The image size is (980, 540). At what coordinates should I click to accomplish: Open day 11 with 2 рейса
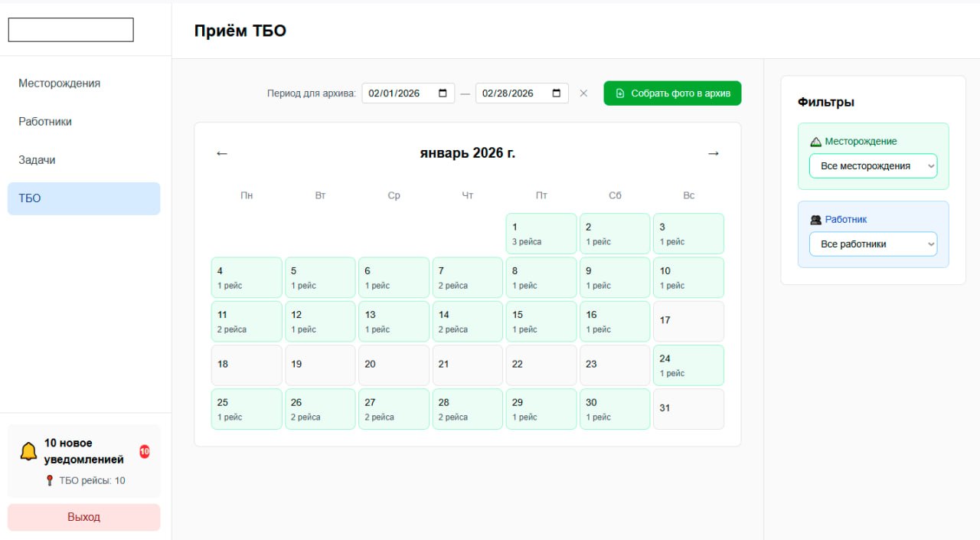(x=247, y=321)
